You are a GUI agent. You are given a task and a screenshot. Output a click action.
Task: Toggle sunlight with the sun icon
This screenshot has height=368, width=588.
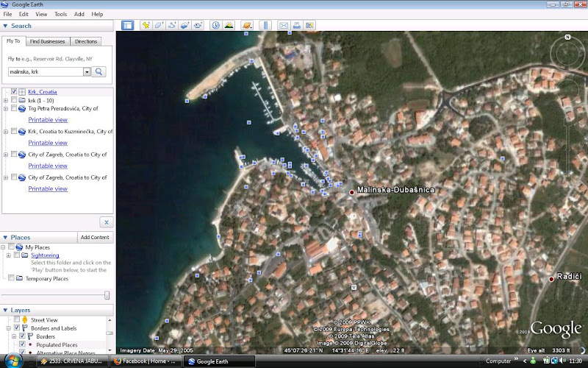[x=229, y=25]
